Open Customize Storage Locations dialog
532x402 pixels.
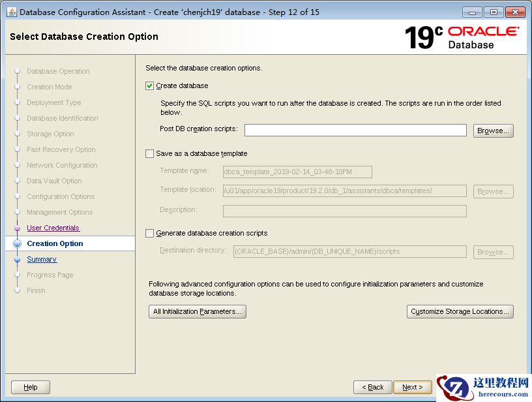[460, 311]
